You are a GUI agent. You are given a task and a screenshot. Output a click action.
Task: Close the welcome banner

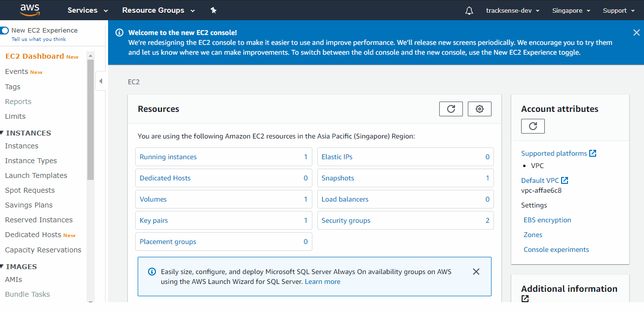coord(636,33)
